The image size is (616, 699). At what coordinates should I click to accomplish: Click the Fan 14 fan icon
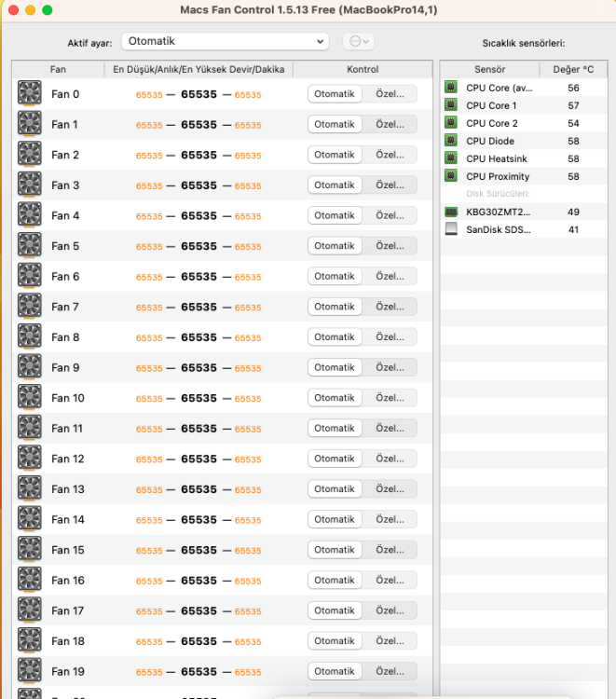pyautogui.click(x=30, y=518)
